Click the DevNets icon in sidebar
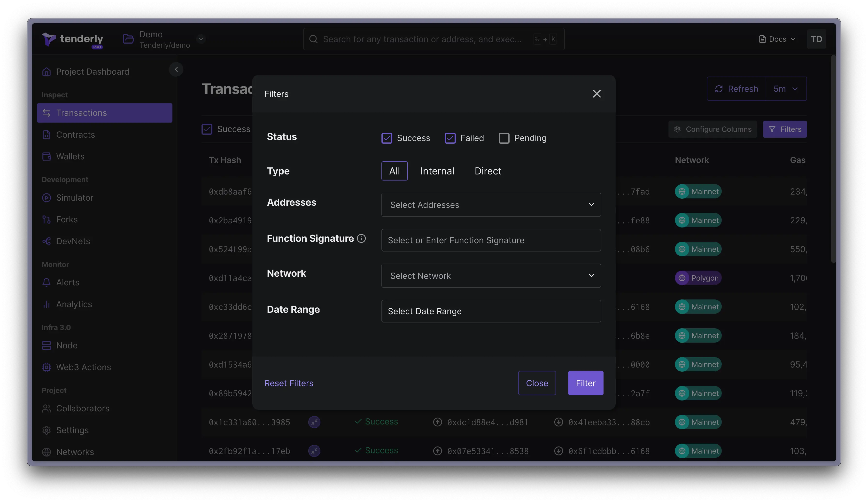Viewport: 868px width, 502px height. click(x=46, y=241)
